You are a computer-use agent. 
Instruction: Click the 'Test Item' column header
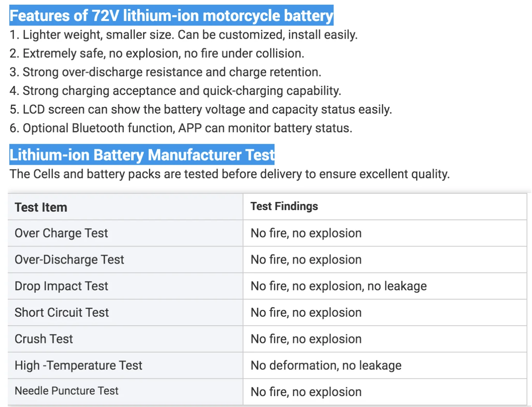41,207
